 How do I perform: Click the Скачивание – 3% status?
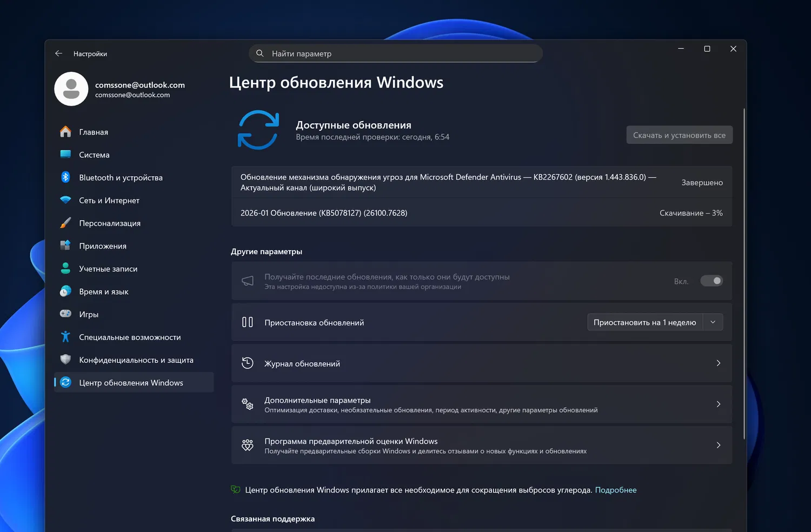click(691, 213)
